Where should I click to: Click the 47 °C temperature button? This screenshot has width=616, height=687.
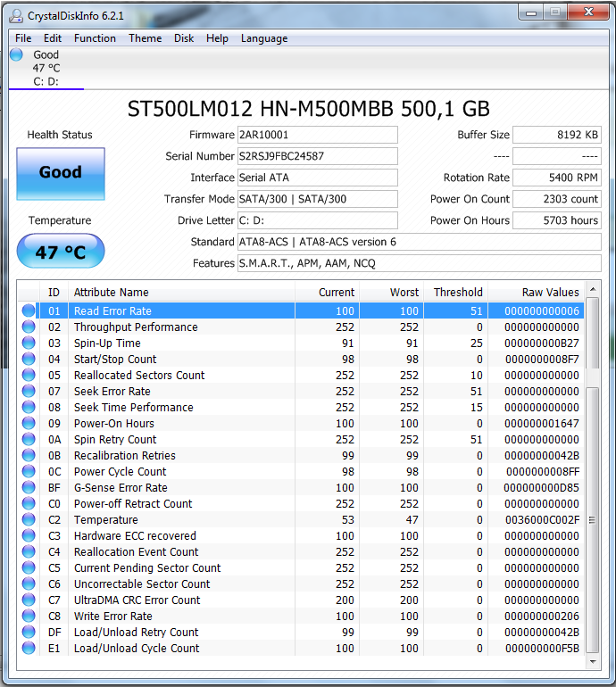[61, 251]
